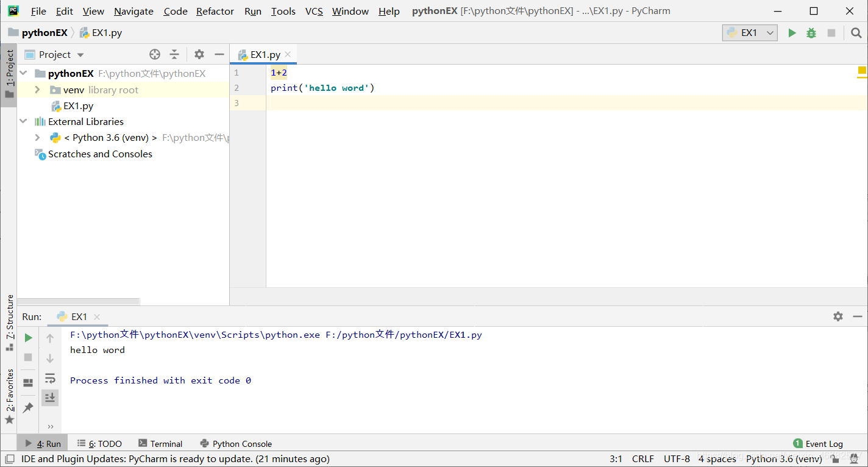Open the Run menu

[x=253, y=11]
